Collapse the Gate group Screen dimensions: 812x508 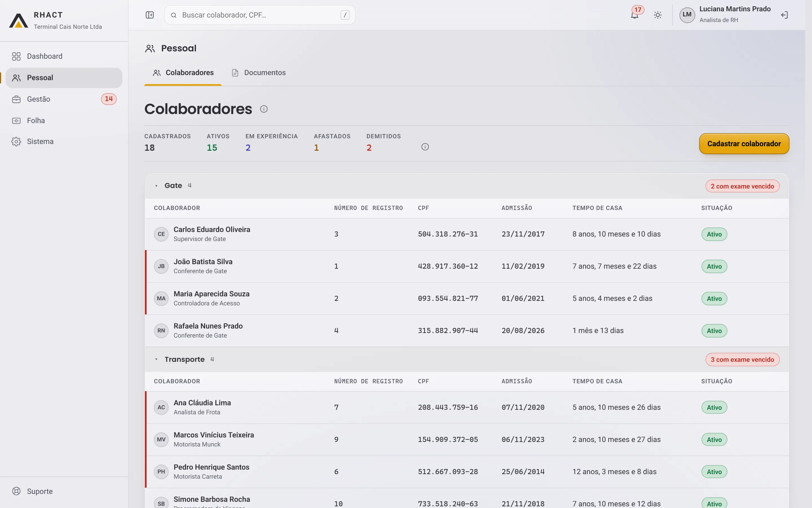[x=156, y=186]
